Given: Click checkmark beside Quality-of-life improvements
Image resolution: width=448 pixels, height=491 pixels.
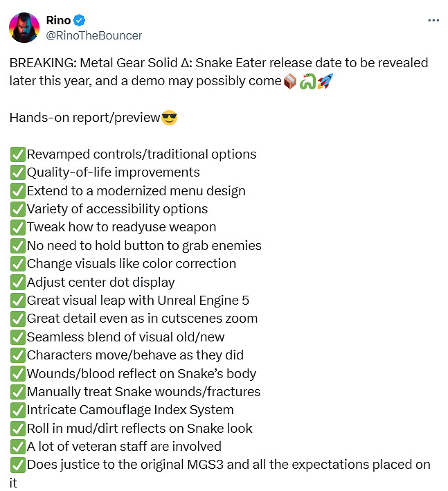Looking at the screenshot, I should (18, 172).
